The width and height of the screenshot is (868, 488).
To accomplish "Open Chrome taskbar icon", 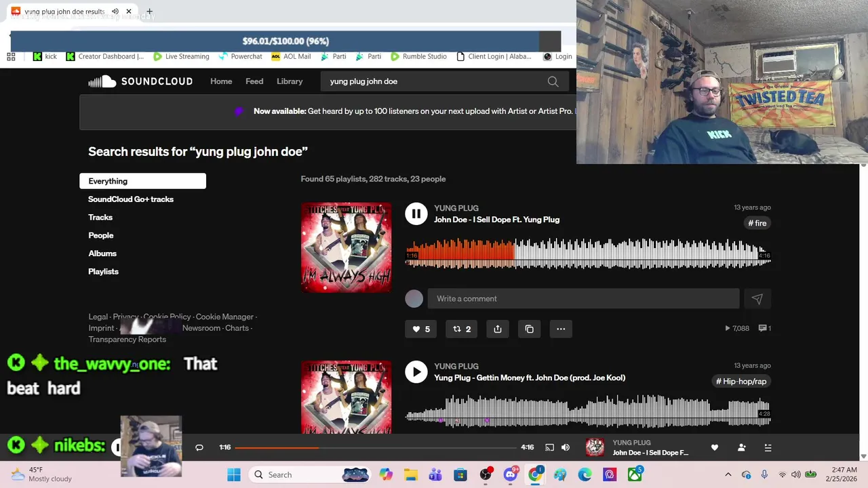I will click(x=535, y=474).
